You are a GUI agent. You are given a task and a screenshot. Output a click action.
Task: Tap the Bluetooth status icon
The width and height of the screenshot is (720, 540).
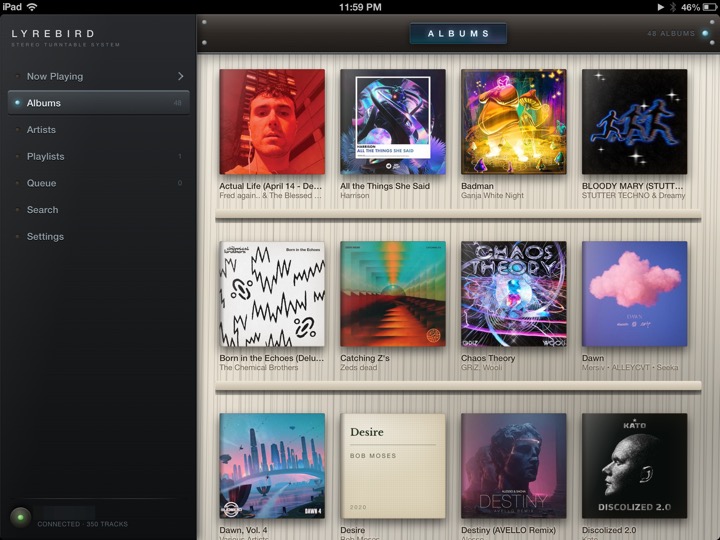(x=673, y=7)
